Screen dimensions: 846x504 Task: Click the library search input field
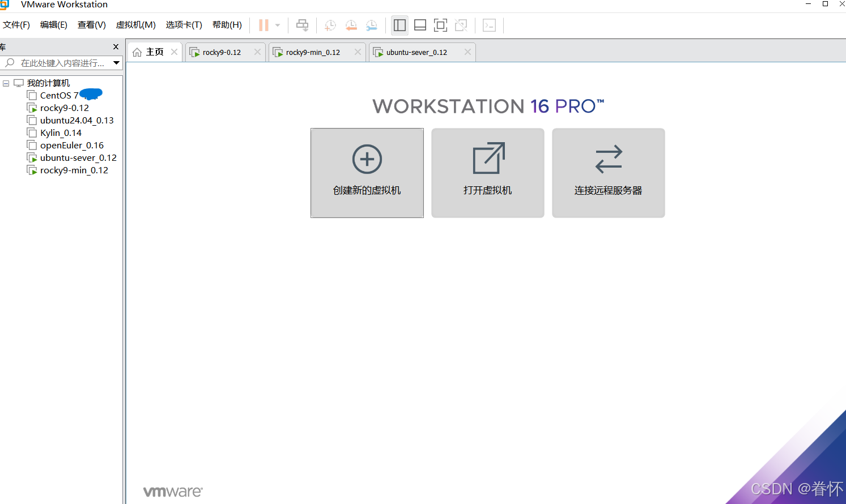(63, 63)
